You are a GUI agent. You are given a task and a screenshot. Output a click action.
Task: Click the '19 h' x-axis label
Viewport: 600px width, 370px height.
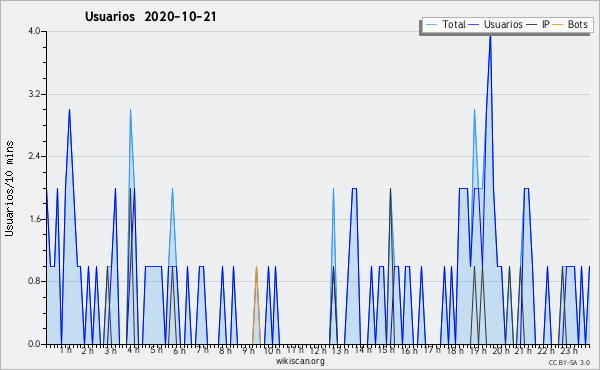coord(478,351)
